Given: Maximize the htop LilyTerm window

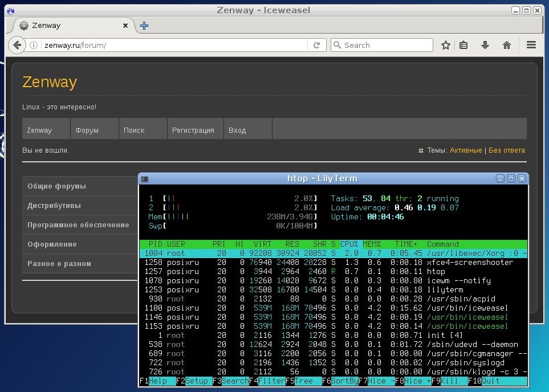Looking at the screenshot, I should pyautogui.click(x=511, y=179).
